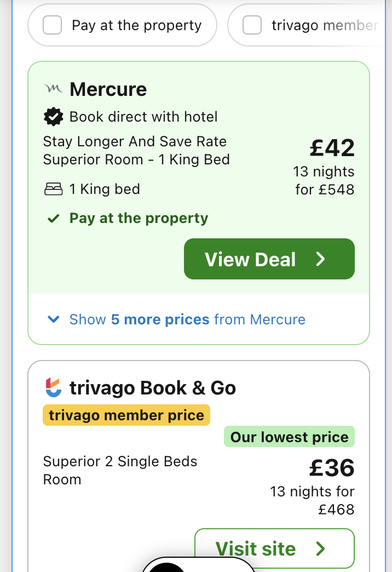The height and width of the screenshot is (572, 392).
Task: Click the Mercure brand logo icon
Action: click(53, 89)
